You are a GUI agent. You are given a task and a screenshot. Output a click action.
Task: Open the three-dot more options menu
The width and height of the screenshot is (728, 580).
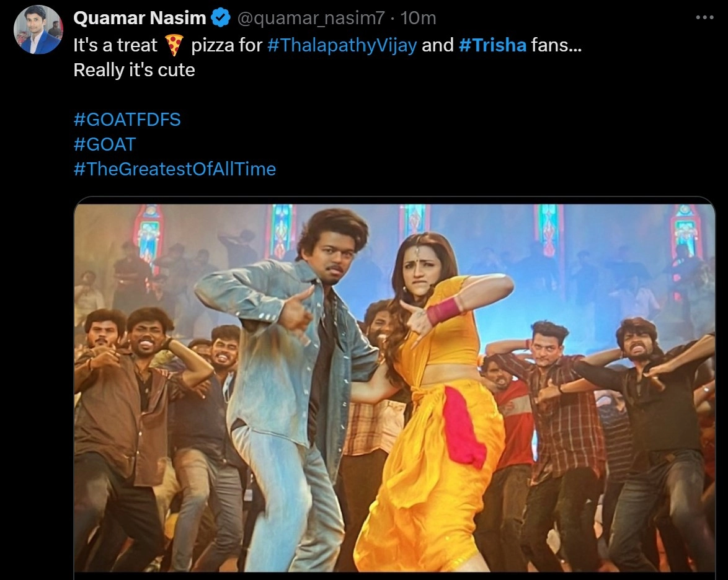point(704,18)
